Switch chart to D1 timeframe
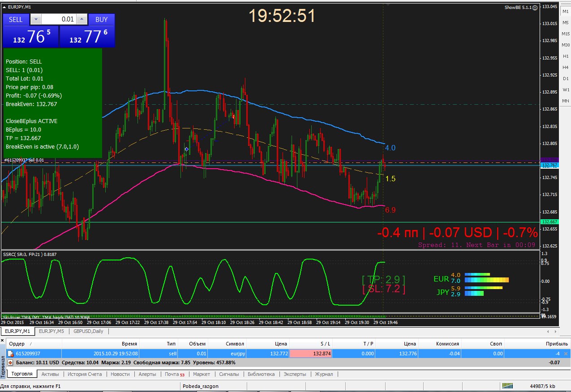This screenshot has height=392, width=571. point(566,79)
